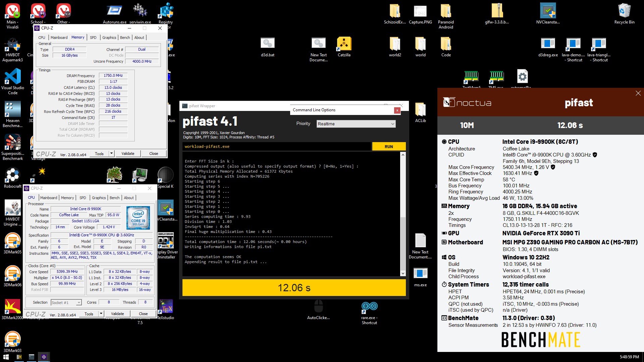Click Uncore Frequency 4000.0 MHz value
Viewport: 644px width, 362px height.
(x=142, y=61)
